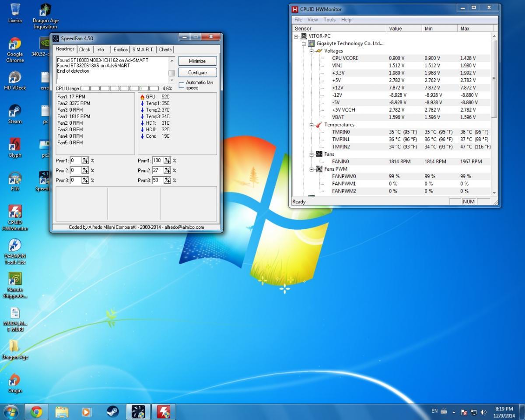Open the HD VDeck desktop shortcut
This screenshot has width=525, height=420.
click(x=15, y=80)
